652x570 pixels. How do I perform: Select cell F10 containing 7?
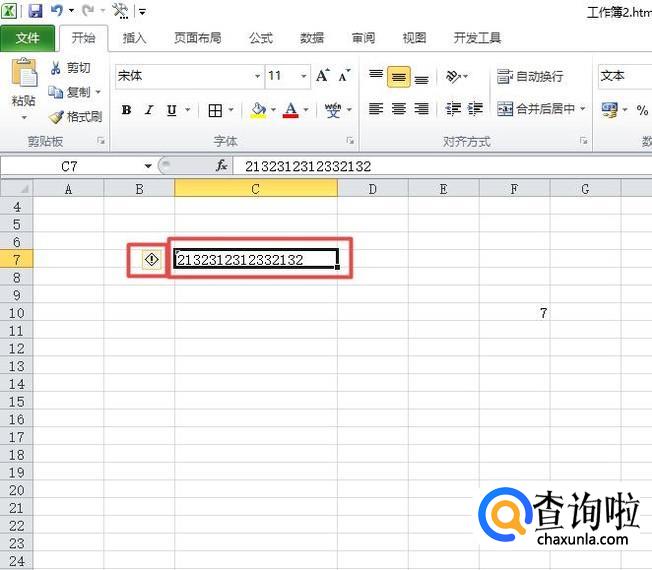pos(514,313)
